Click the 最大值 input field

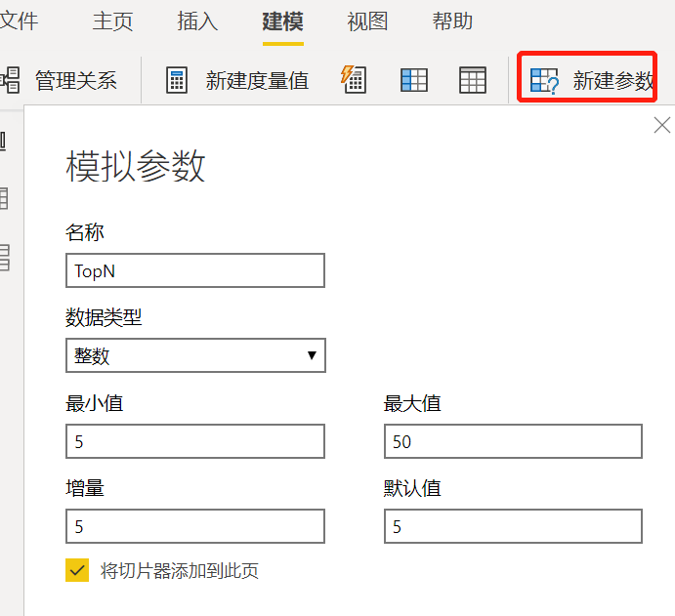pyautogui.click(x=513, y=441)
